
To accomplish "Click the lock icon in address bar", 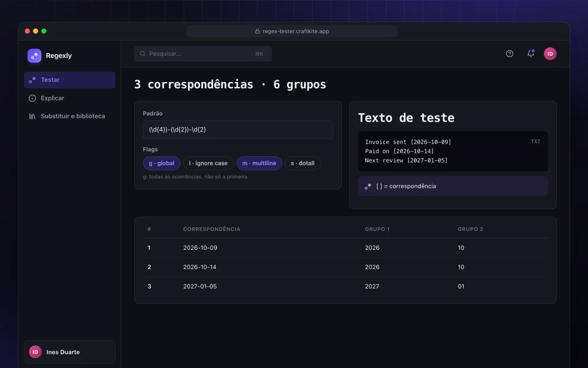I will coord(258,31).
